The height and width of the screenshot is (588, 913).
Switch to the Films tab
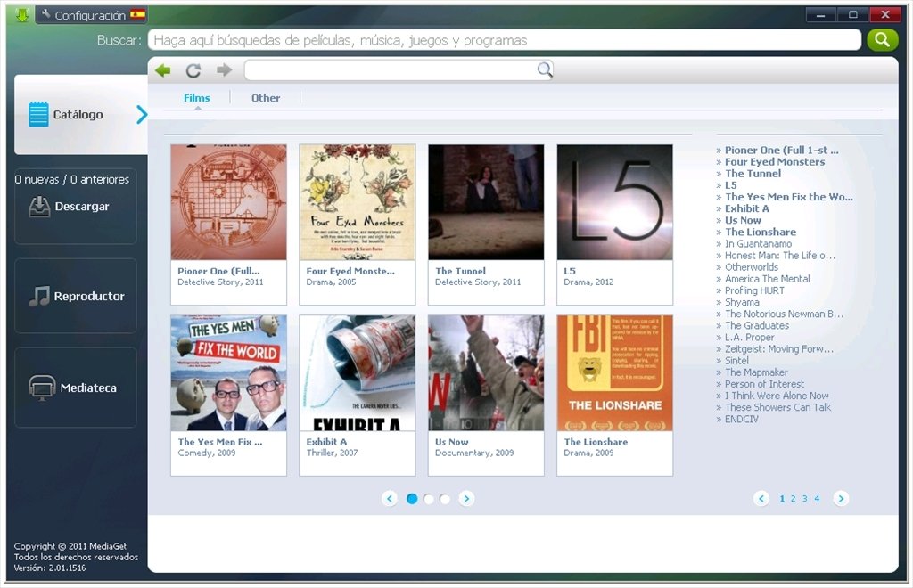click(x=197, y=98)
